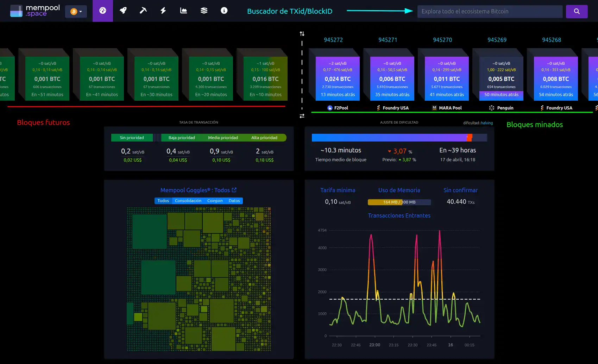
Task: Click the left-right swap arrows icon
Action: coord(302,116)
